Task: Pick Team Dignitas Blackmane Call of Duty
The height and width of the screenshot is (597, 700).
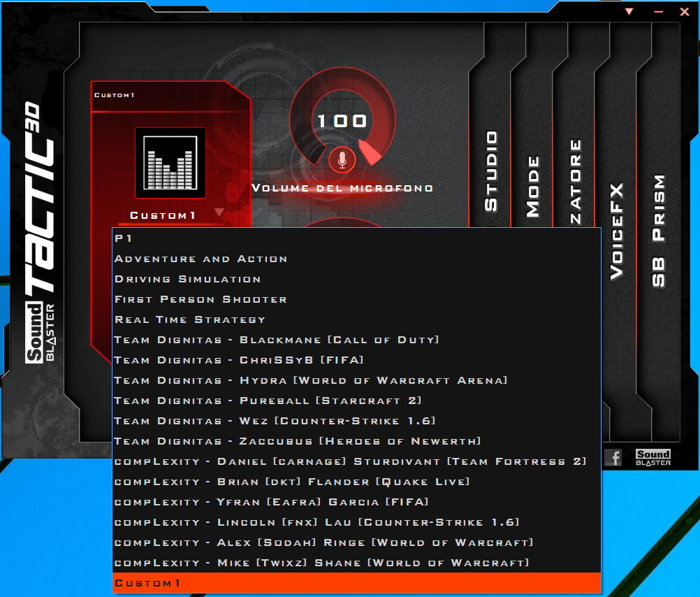Action: pyautogui.click(x=356, y=340)
